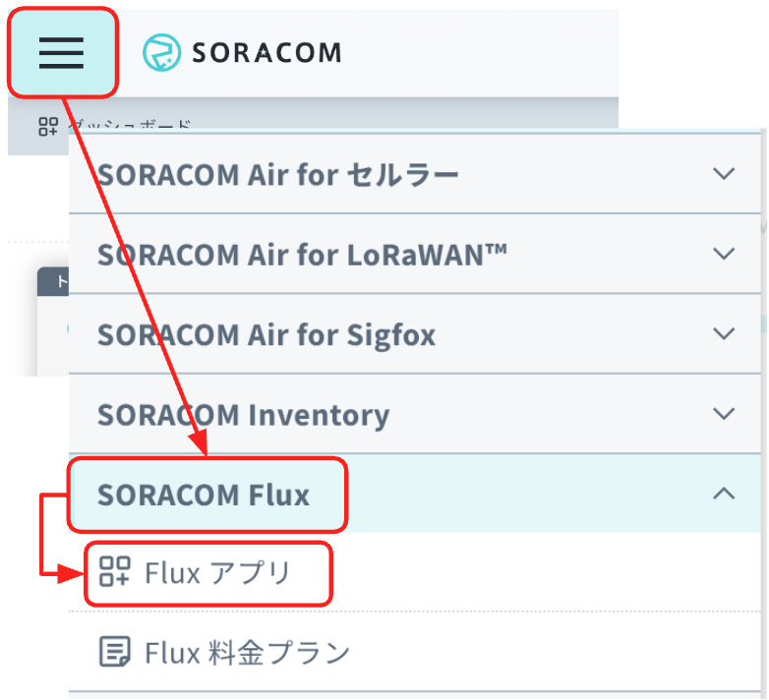769x700 pixels.
Task: Click the Flux 料金プラン document icon
Action: (115, 652)
